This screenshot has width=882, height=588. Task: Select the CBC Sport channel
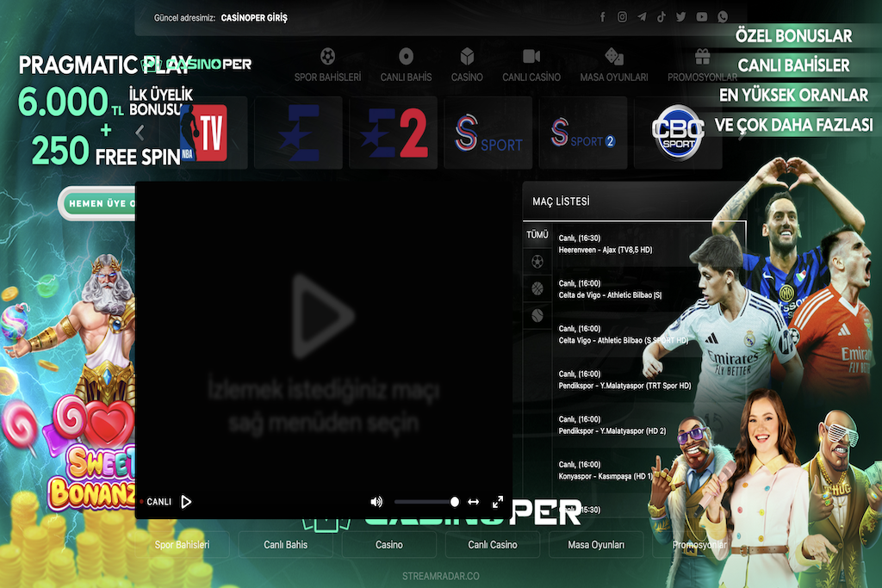click(x=678, y=133)
